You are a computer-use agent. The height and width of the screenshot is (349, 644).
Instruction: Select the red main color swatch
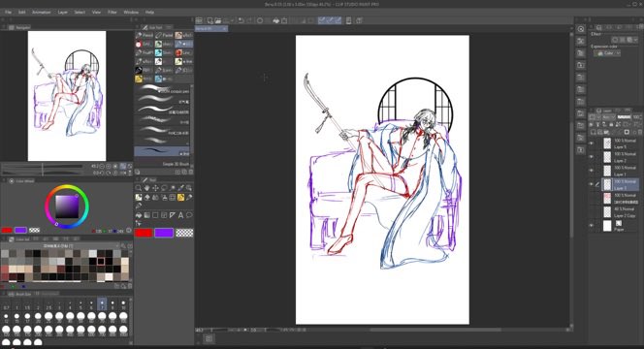coord(144,233)
